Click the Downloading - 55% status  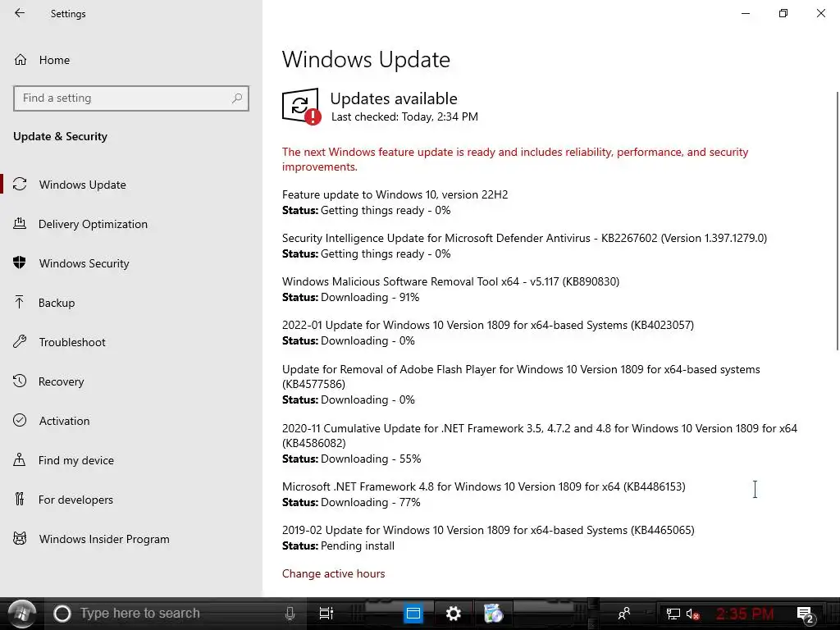pos(371,459)
